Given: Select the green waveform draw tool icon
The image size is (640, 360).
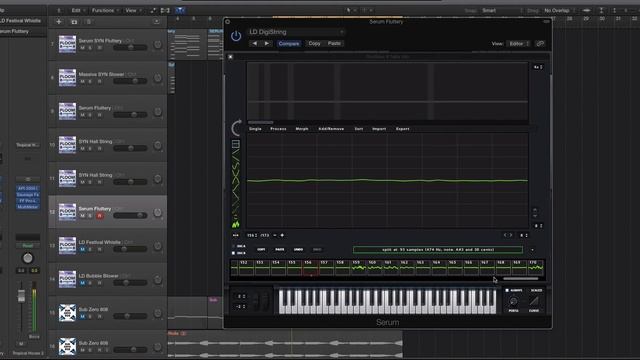Looking at the screenshot, I should coord(236,224).
